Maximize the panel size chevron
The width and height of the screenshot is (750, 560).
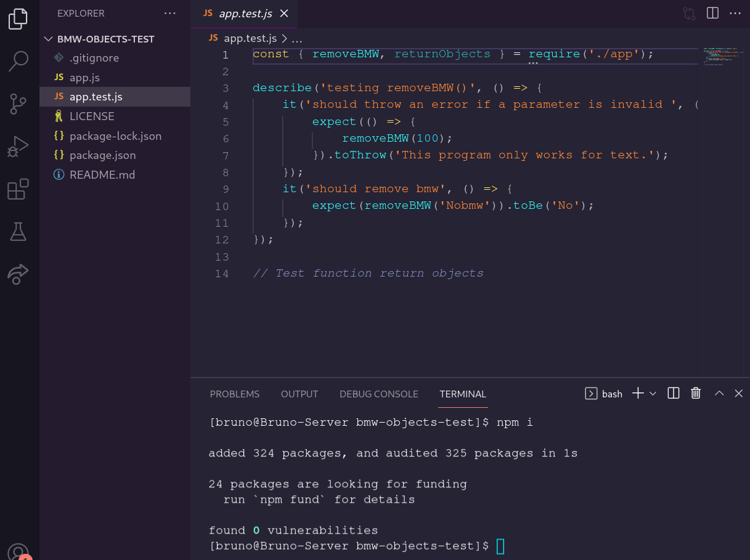point(719,393)
